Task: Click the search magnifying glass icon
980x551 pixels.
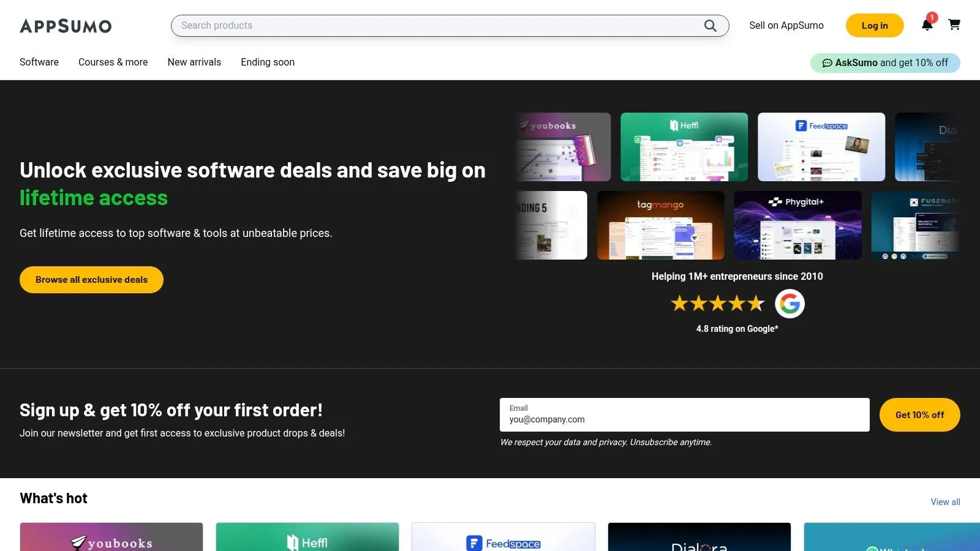Action: [710, 26]
